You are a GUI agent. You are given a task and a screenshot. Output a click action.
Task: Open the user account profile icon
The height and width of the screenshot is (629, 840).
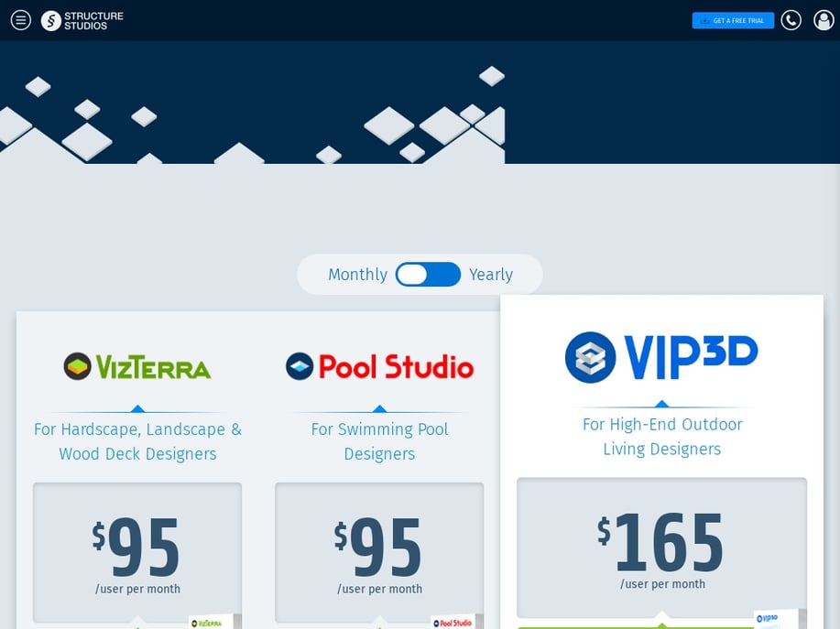point(824,20)
